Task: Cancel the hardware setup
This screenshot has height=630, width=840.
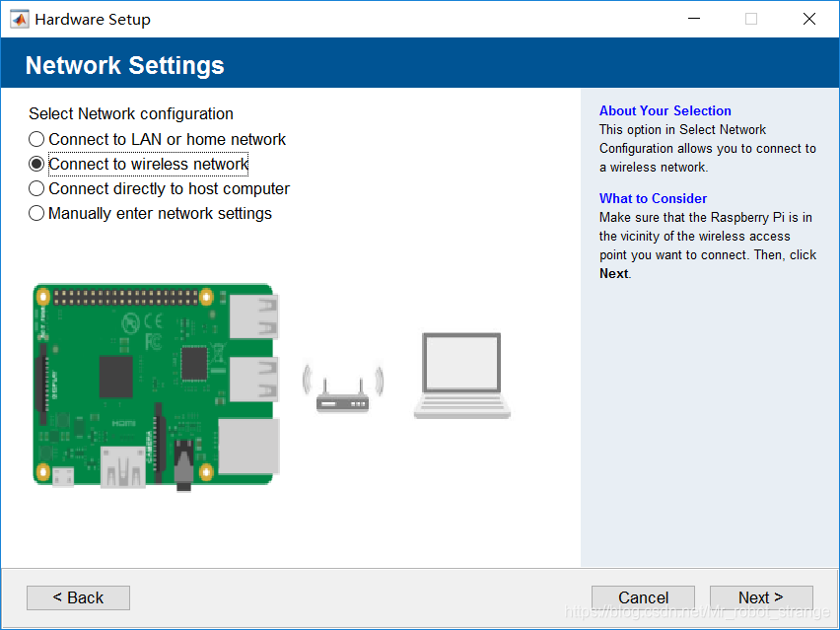Action: [x=643, y=597]
